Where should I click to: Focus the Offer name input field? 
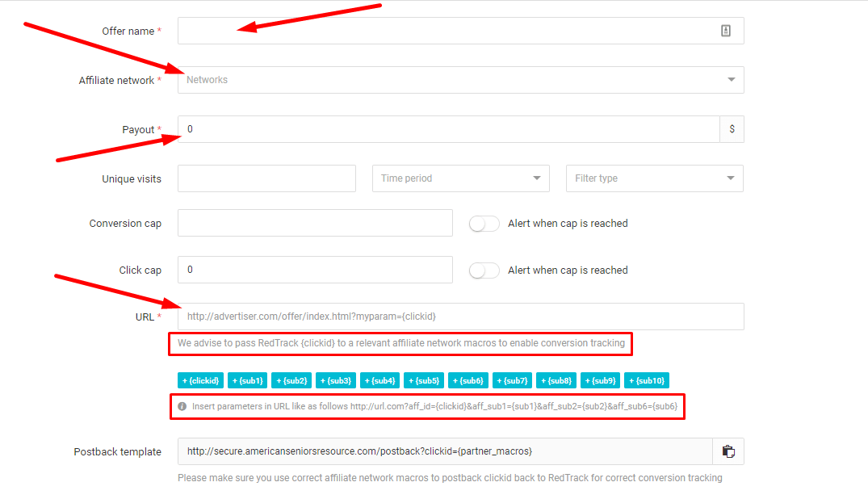tap(444, 31)
